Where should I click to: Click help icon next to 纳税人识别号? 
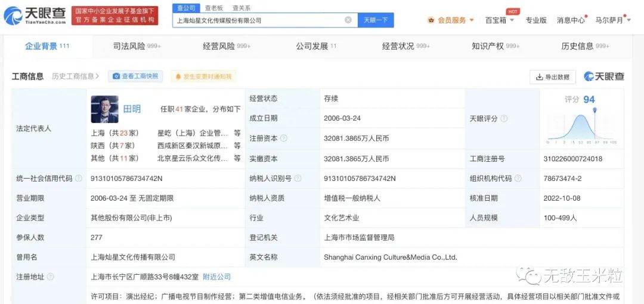click(298, 178)
